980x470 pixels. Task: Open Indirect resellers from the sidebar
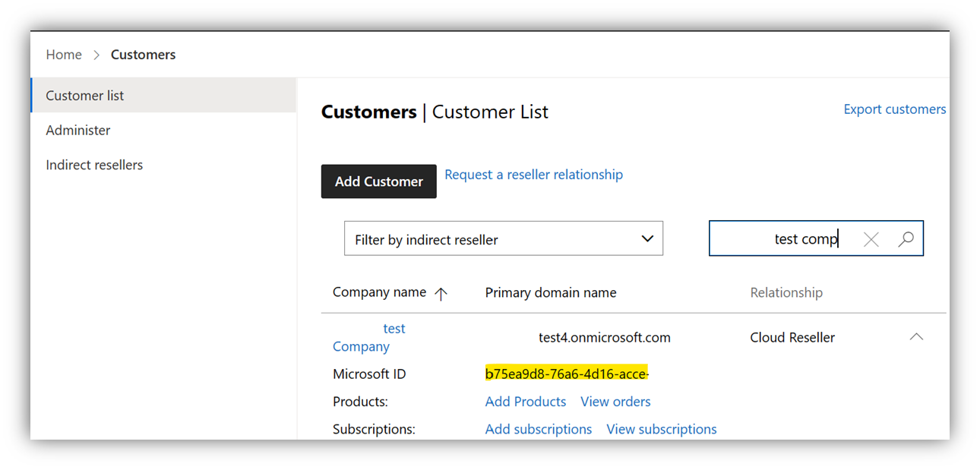point(94,165)
